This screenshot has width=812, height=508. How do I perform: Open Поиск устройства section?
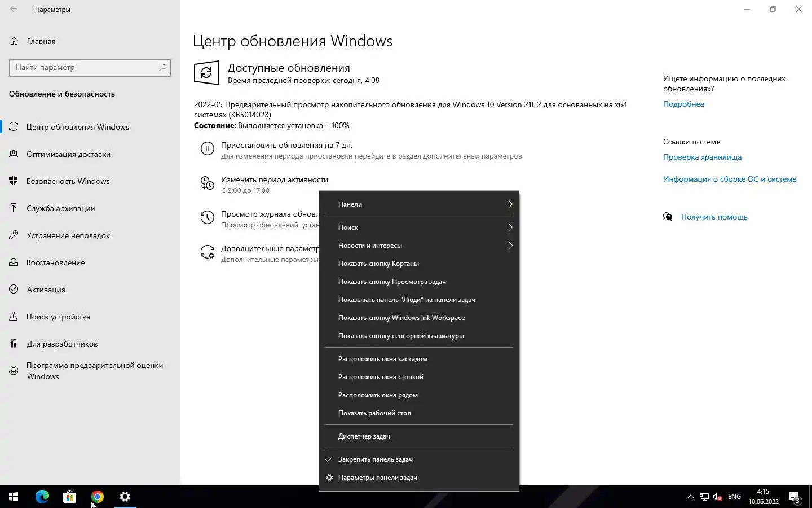point(90,317)
